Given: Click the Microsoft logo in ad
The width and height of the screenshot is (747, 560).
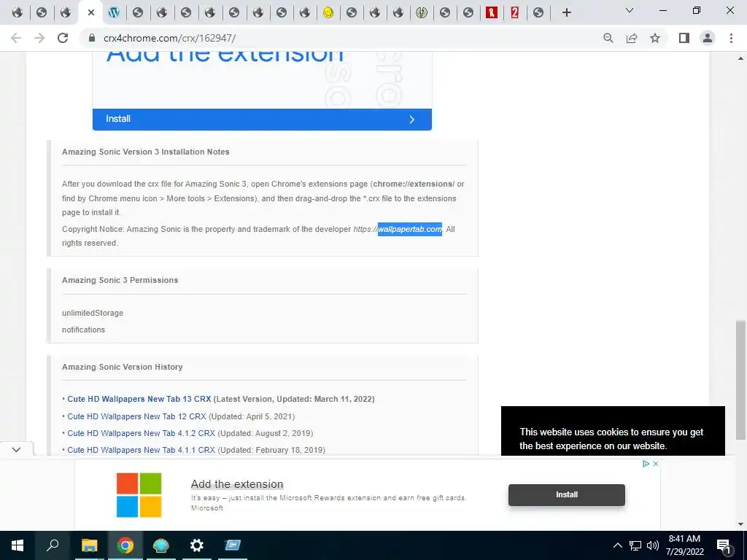Looking at the screenshot, I should coord(139,495).
